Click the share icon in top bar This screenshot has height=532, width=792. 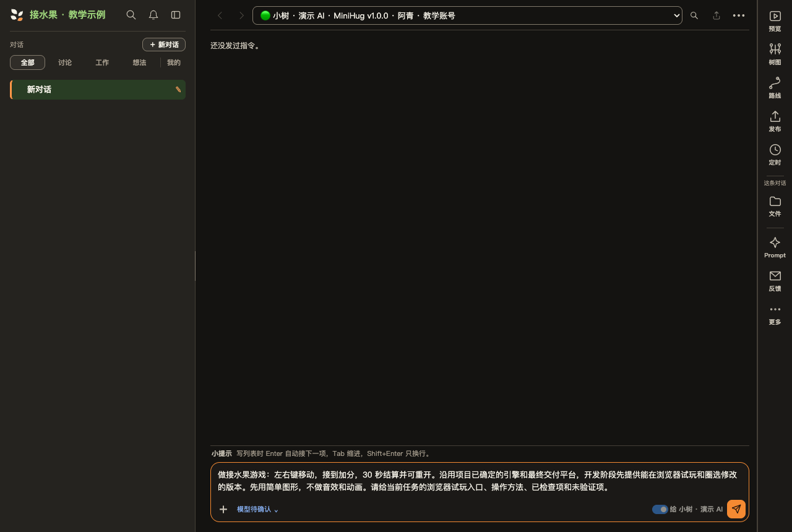click(x=717, y=15)
